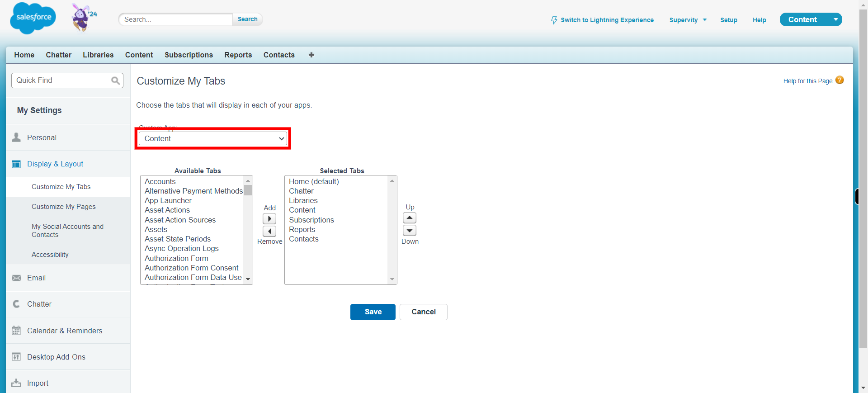Image resolution: width=868 pixels, height=393 pixels.
Task: Open the Custom App dropdown showing Content
Action: (213, 138)
